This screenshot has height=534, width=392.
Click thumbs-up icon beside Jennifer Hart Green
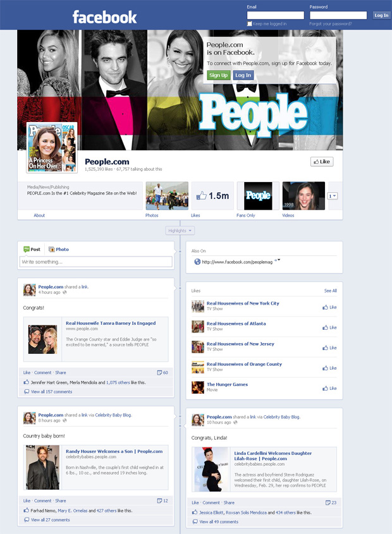click(27, 382)
